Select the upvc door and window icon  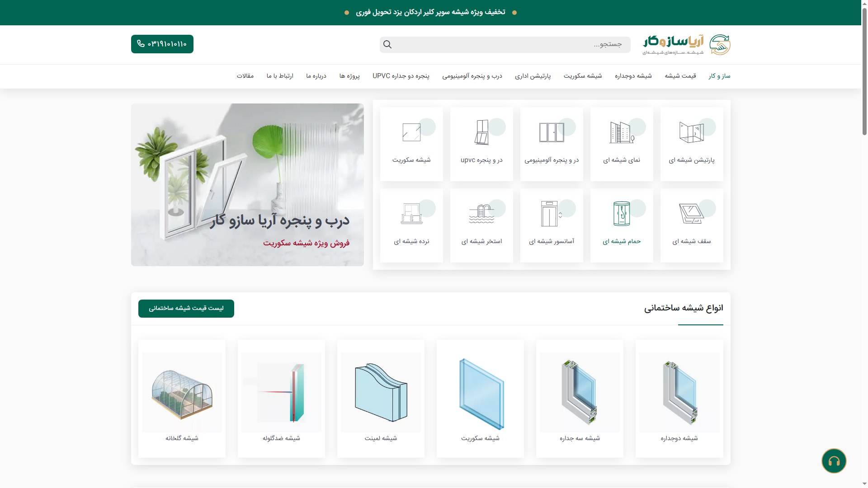click(x=481, y=132)
